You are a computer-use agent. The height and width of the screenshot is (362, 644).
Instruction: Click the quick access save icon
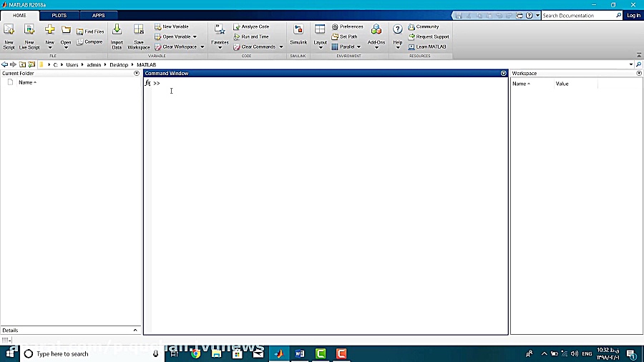click(459, 16)
